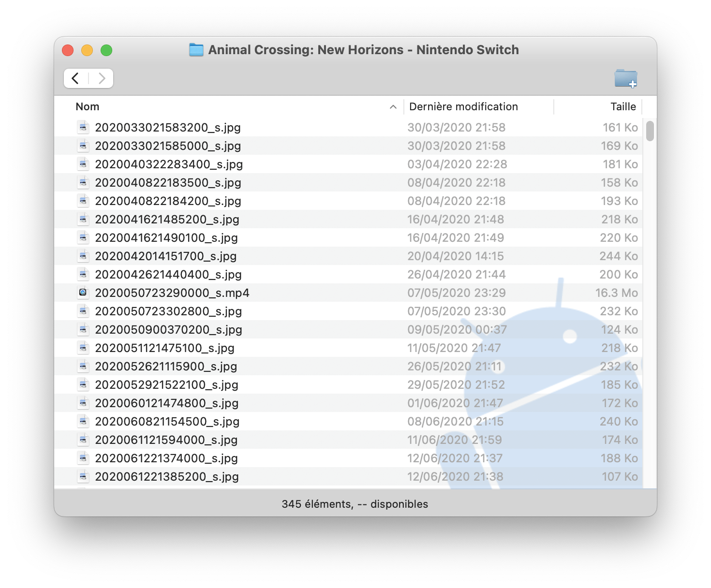Select the file icon of 2020041621490100_s.jpg
Screen dimensions: 711x588
tap(83, 237)
